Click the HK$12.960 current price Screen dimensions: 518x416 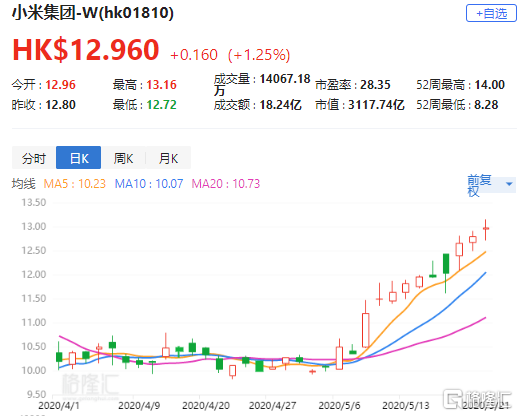coord(86,50)
